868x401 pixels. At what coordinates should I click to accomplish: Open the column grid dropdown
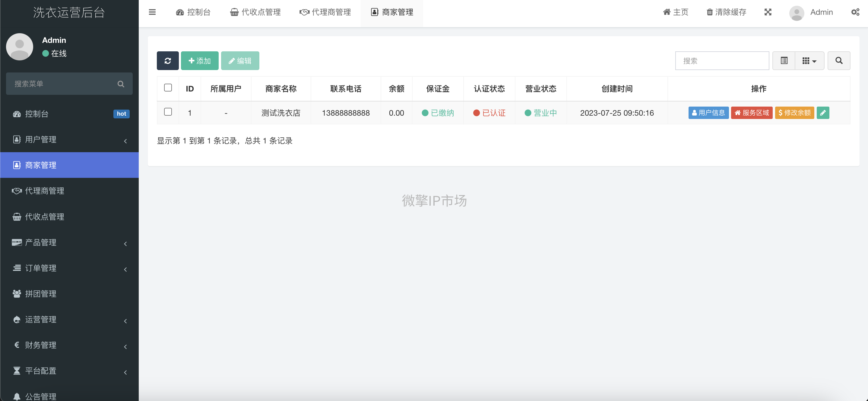pyautogui.click(x=809, y=61)
